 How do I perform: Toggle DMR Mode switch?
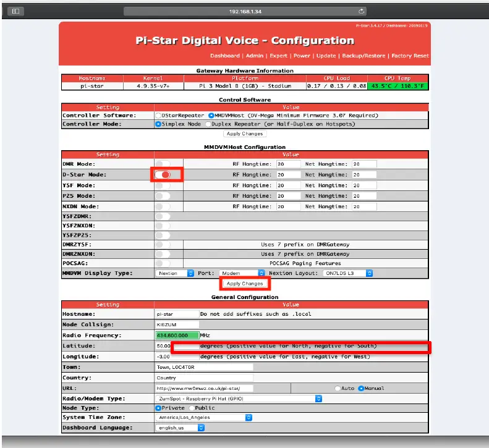(x=163, y=164)
